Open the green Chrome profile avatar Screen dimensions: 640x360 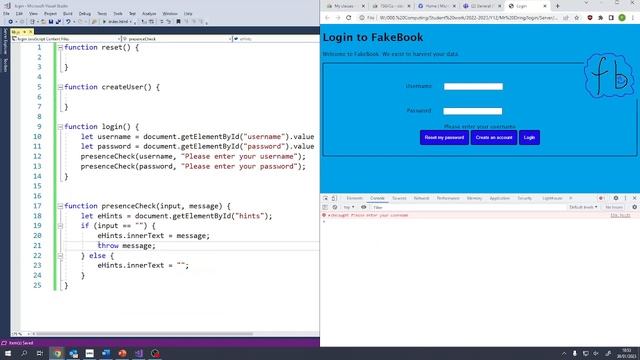tap(622, 18)
